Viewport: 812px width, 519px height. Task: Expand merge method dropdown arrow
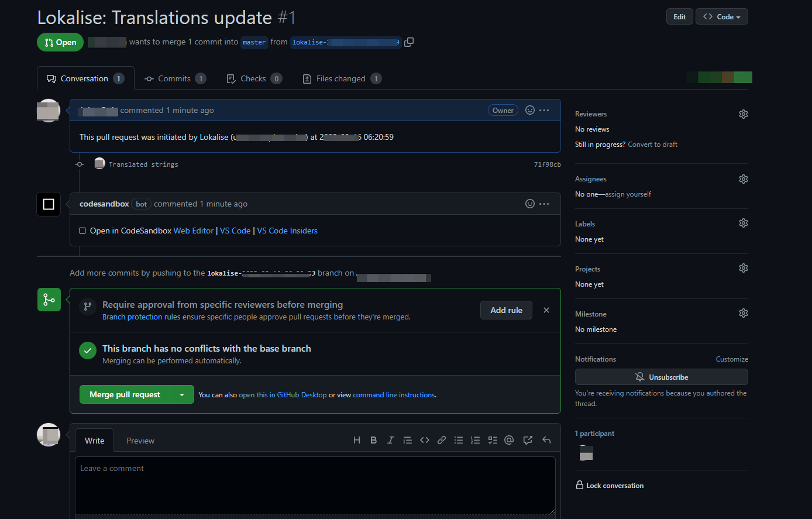[x=182, y=394]
